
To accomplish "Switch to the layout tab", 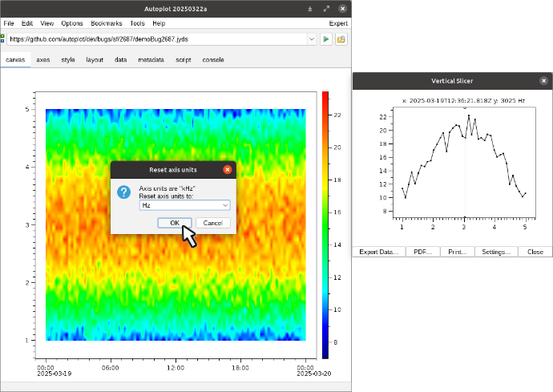I will [95, 60].
